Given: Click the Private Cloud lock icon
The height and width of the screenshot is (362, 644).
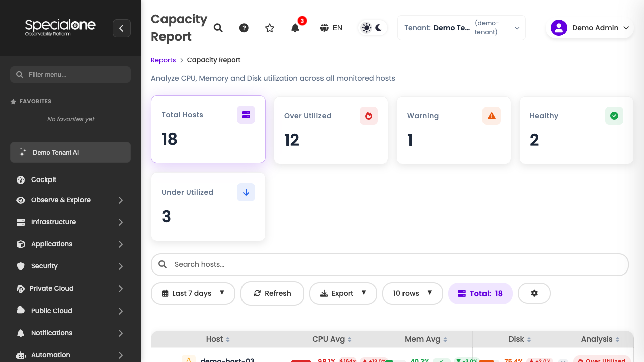Looking at the screenshot, I should [21, 289].
